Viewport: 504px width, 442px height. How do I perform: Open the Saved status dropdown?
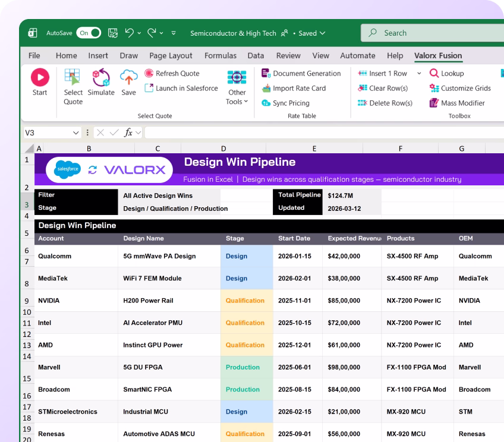pyautogui.click(x=312, y=33)
